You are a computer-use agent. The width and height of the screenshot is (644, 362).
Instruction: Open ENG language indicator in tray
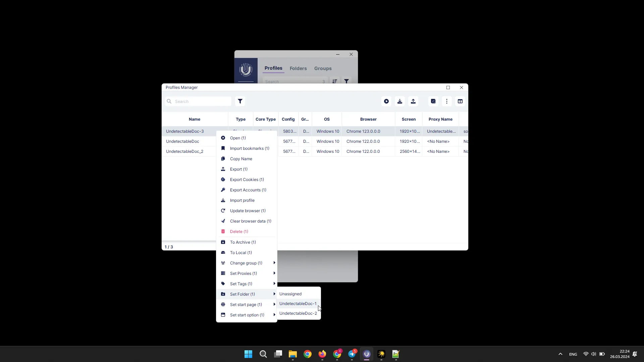click(573, 354)
